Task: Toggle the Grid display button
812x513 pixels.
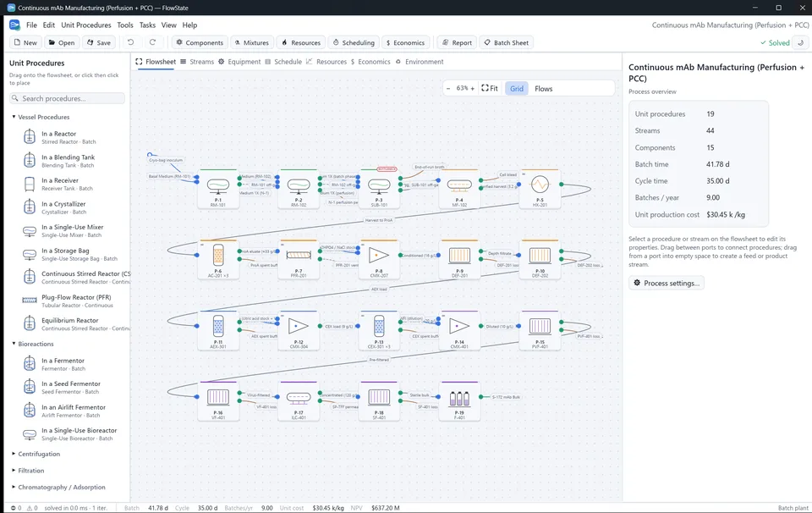Action: pyautogui.click(x=516, y=89)
